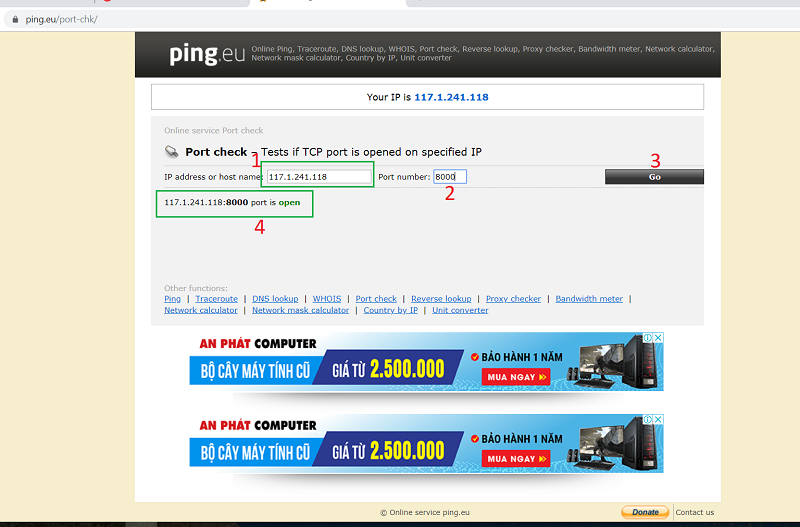Click the AdChoices info icon on lower ad
Image resolution: width=800 pixels, height=527 pixels.
click(x=648, y=420)
